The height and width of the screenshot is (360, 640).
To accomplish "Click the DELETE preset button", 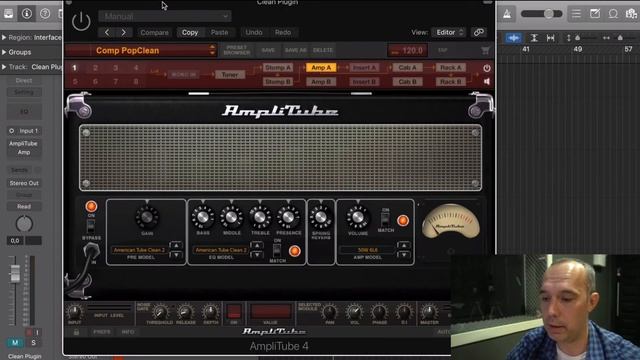I will point(323,50).
